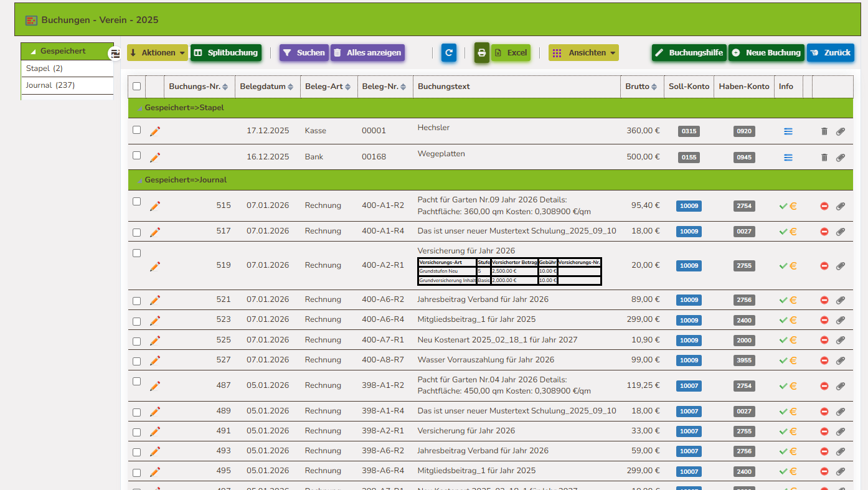
Task: Click pencil edit icon for booking 487
Action: (155, 386)
